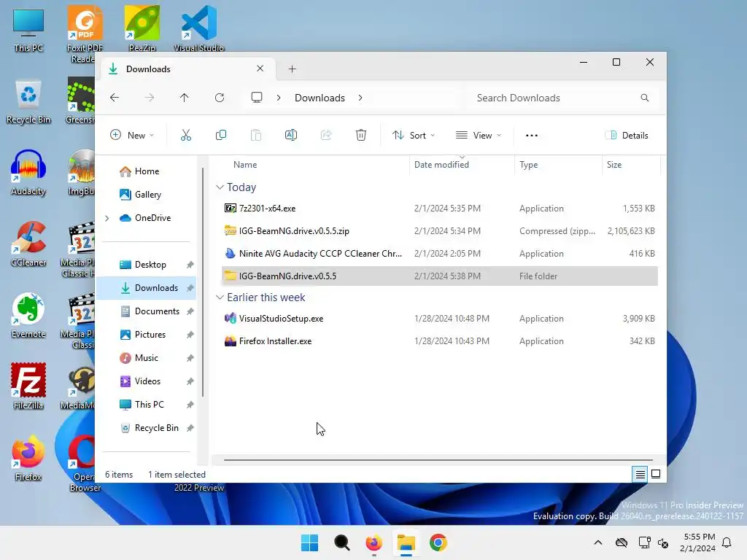
Task: Unpin Desktop from quick access
Action: pos(190,265)
